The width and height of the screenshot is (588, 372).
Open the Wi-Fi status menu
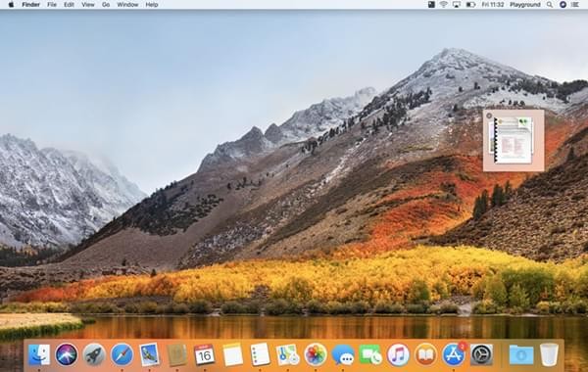click(444, 5)
